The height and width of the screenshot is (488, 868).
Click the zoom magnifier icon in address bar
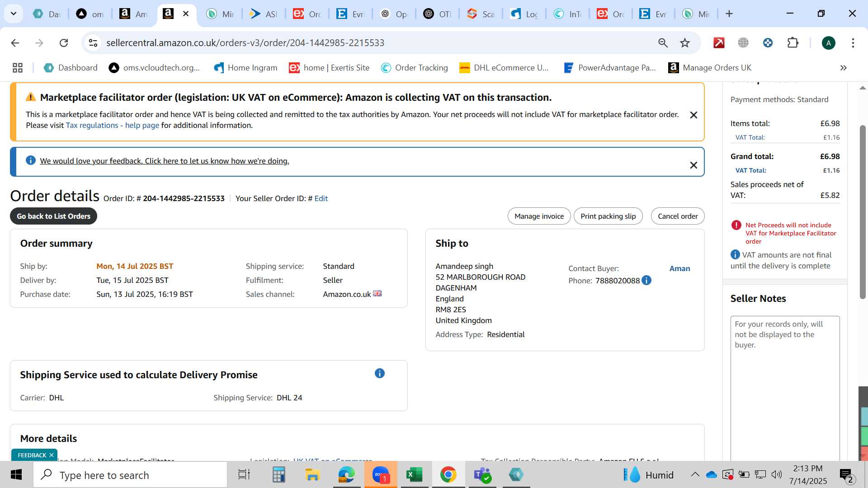(x=663, y=43)
